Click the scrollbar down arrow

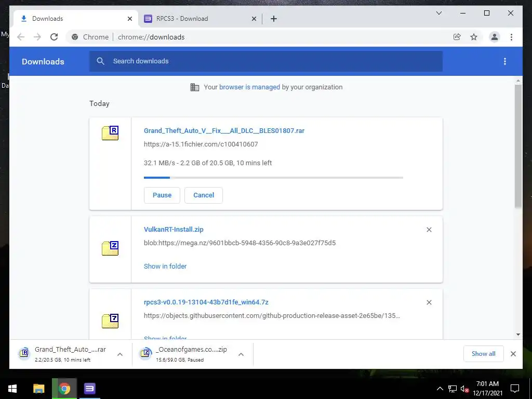pos(518,335)
